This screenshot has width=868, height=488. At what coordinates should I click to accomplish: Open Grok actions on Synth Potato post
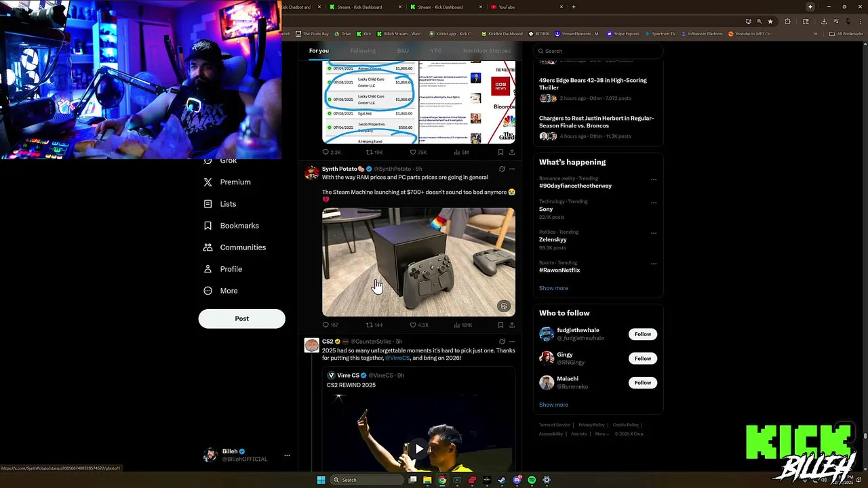click(502, 169)
